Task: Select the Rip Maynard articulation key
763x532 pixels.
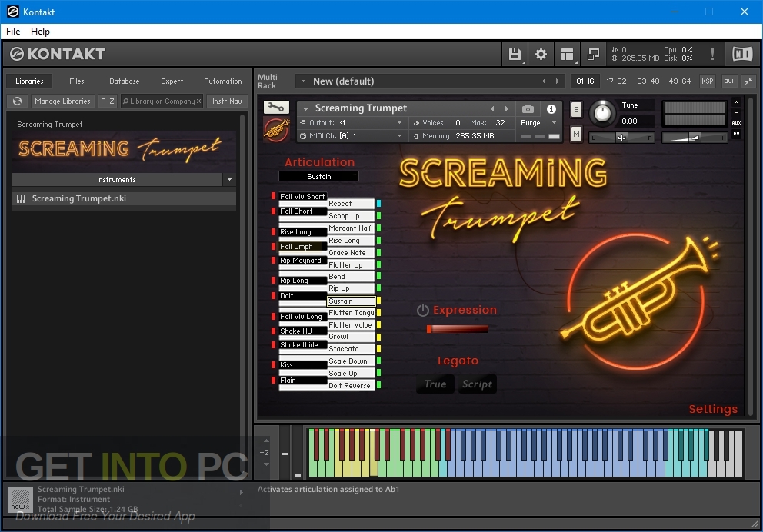Action: tap(302, 260)
